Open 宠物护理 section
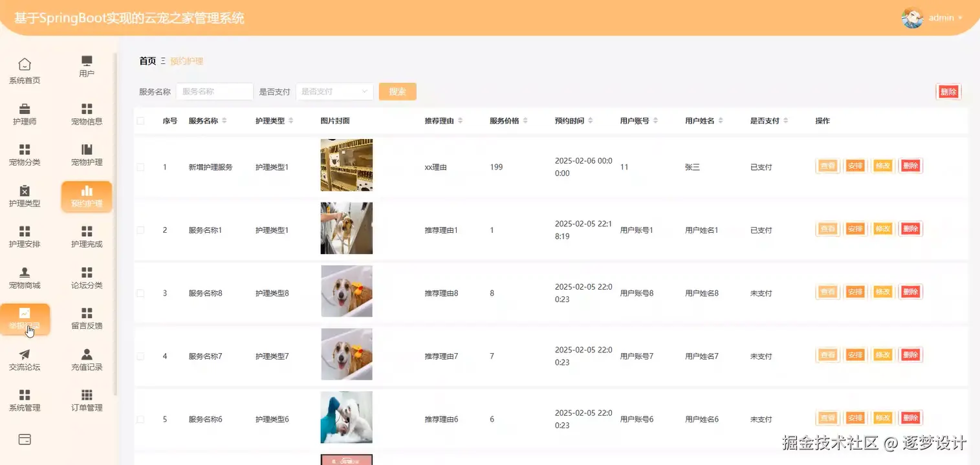980x465 pixels. 87,155
